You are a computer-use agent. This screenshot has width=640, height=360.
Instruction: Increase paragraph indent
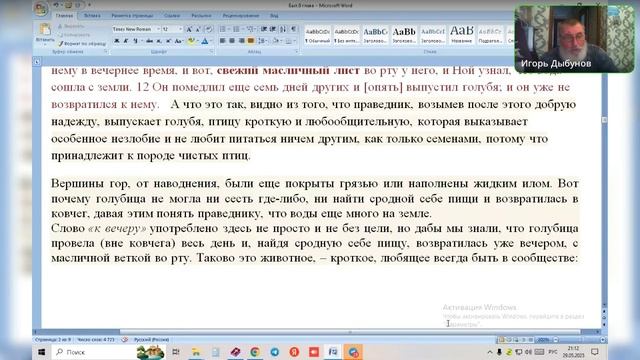pyautogui.click(x=273, y=29)
